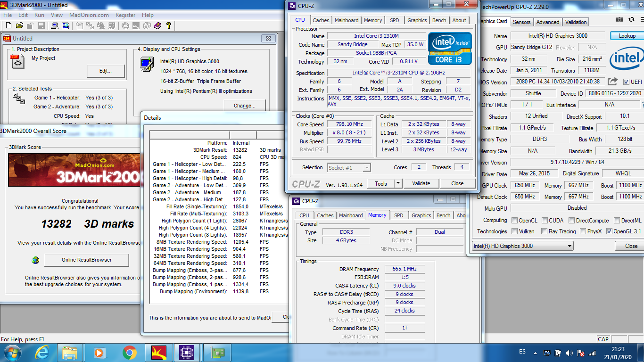Switch to the Sensors tab in GPU-Z
This screenshot has width=644, height=362.
pyautogui.click(x=521, y=22)
